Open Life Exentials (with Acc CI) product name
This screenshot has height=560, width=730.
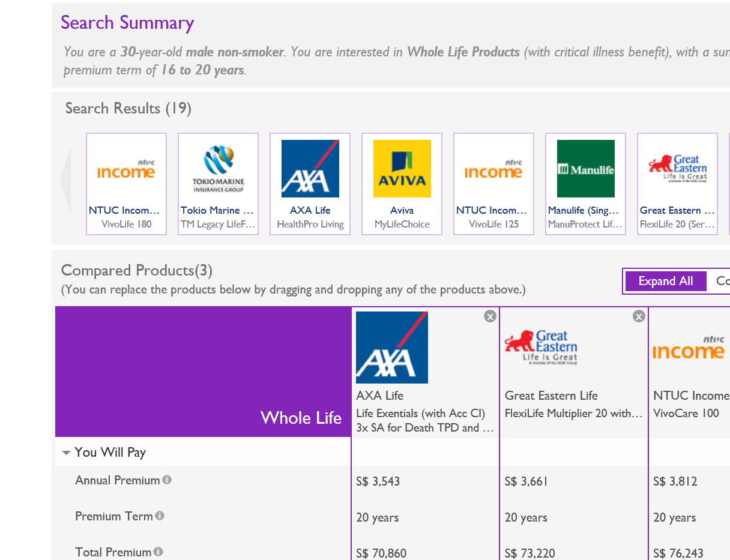[x=420, y=413]
